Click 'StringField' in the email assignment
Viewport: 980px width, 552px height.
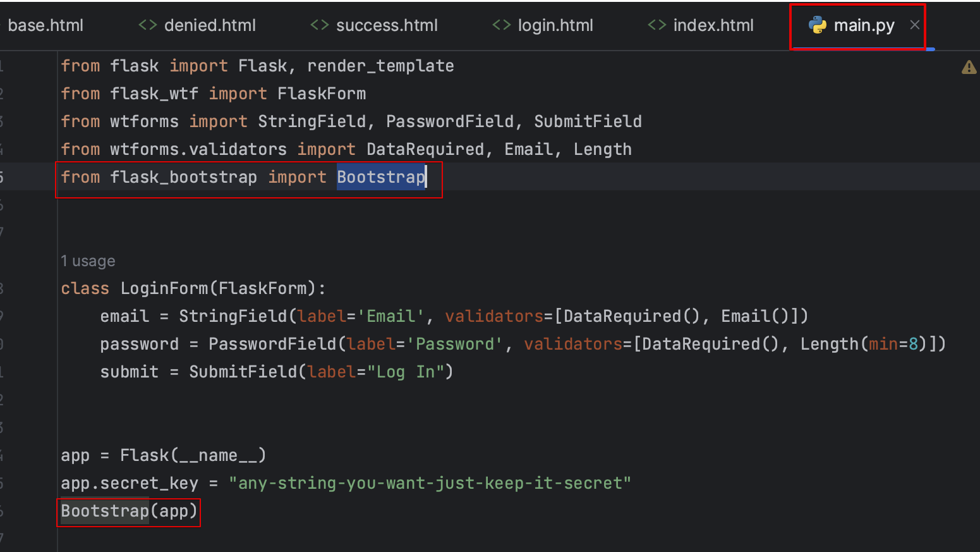233,316
